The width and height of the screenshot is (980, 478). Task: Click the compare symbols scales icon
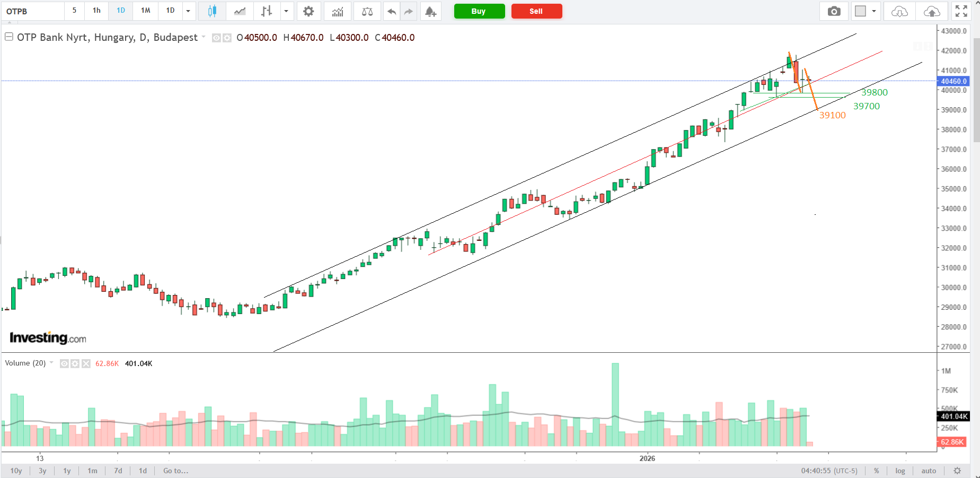pos(367,11)
